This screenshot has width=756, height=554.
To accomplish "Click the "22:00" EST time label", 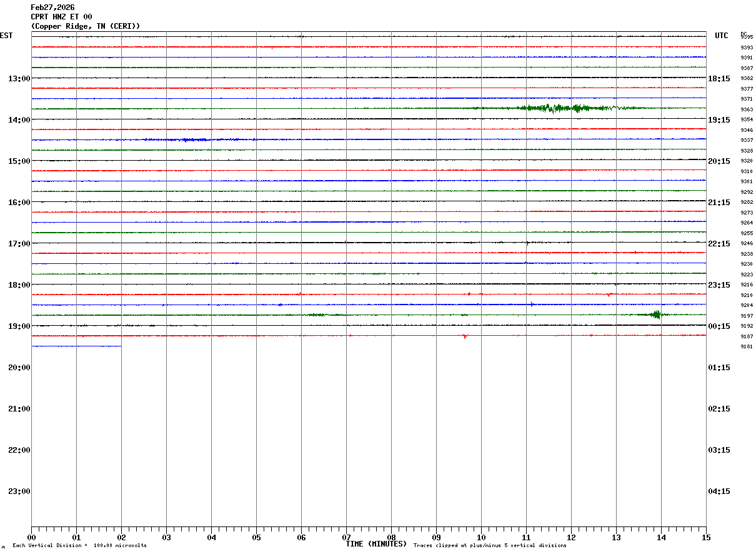I will coord(19,450).
